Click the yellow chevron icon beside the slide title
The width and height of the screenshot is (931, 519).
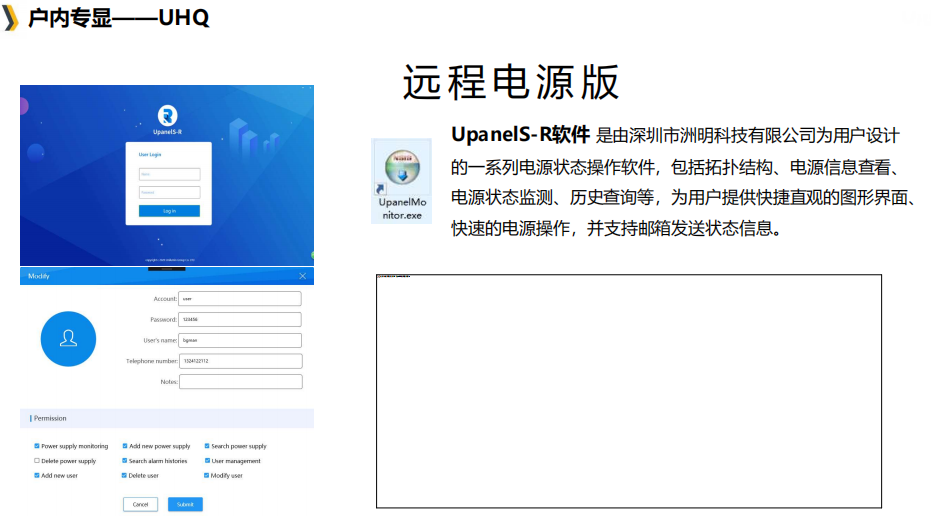11,17
